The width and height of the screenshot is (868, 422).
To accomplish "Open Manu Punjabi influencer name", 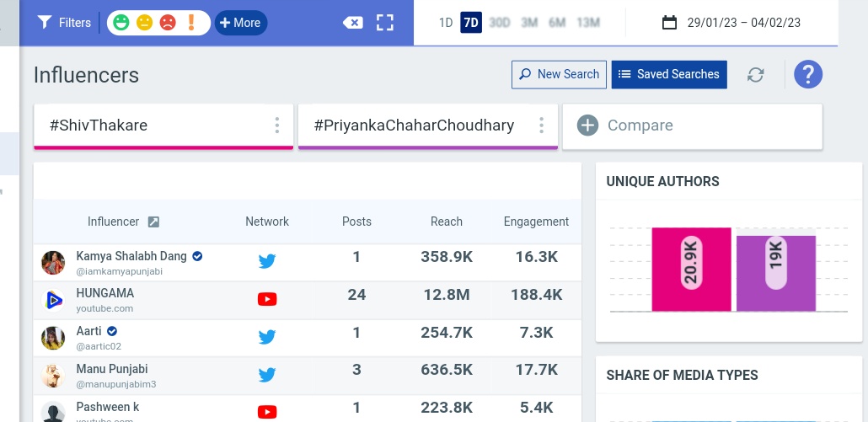I will pyautogui.click(x=112, y=369).
